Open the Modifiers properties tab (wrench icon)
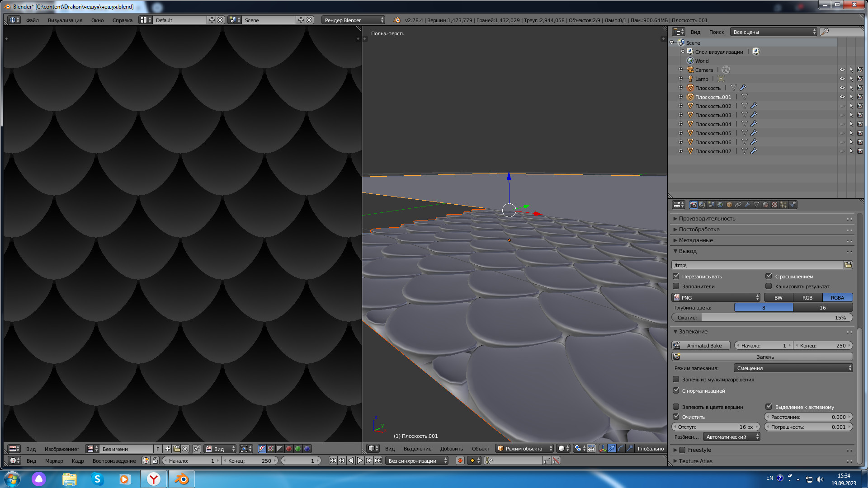This screenshot has height=488, width=868. pyautogui.click(x=747, y=205)
